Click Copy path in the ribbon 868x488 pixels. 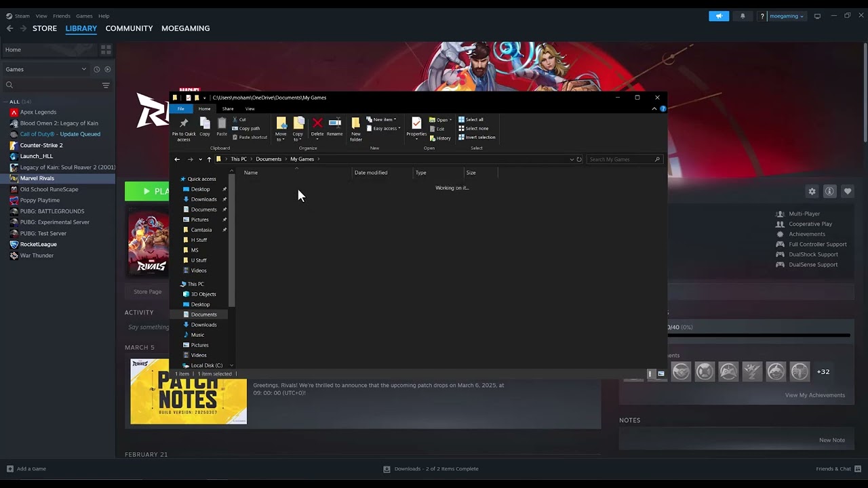(245, 128)
